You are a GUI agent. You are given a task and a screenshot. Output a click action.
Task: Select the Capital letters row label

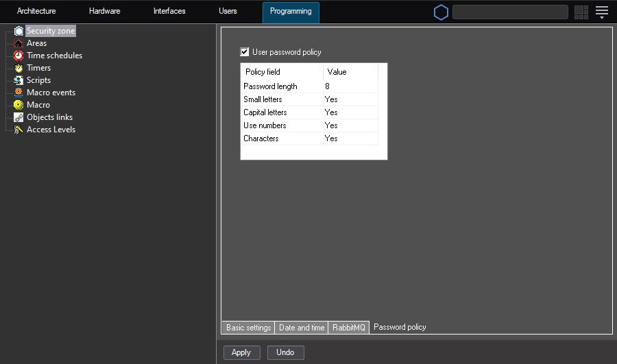point(265,112)
